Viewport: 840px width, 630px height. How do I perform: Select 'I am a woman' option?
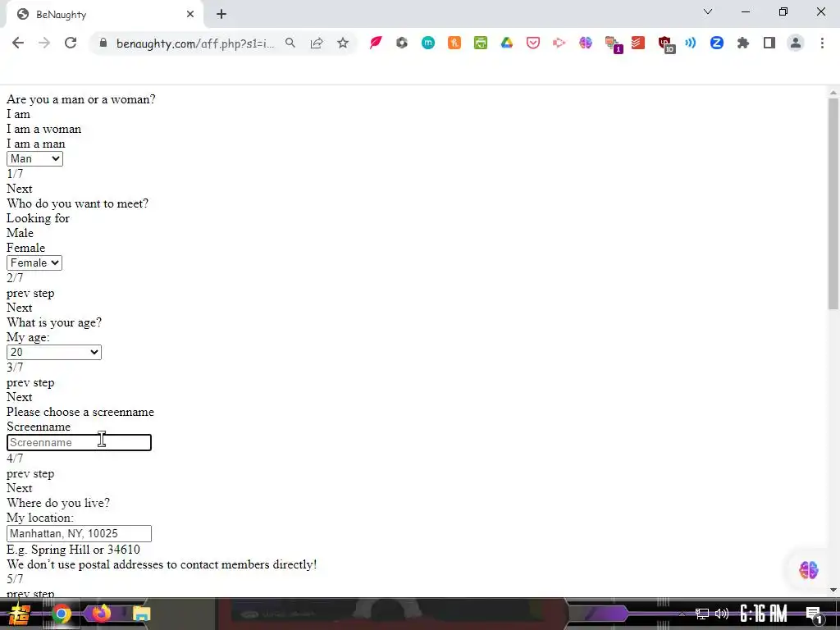tap(44, 129)
